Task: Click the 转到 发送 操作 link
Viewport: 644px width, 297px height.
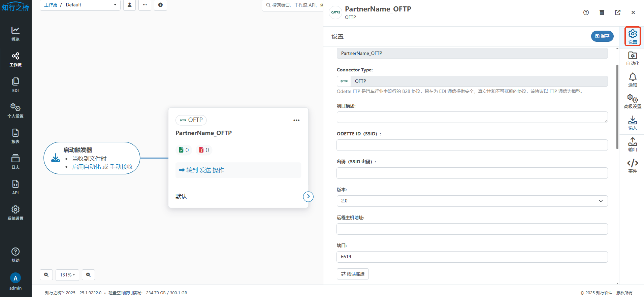Action: pyautogui.click(x=202, y=170)
